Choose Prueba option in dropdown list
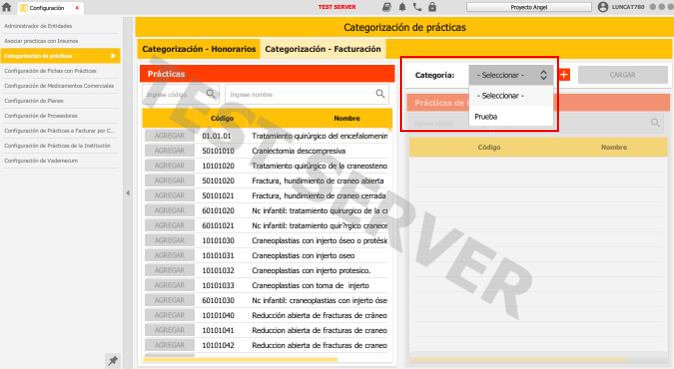Viewport: 674px width, 369px height. point(511,117)
